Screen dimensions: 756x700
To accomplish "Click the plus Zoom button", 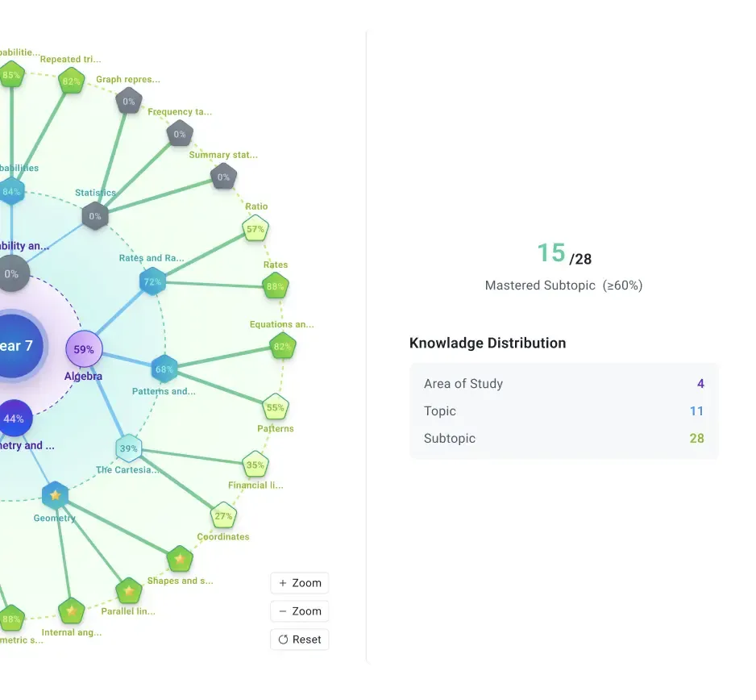I will [x=299, y=583].
